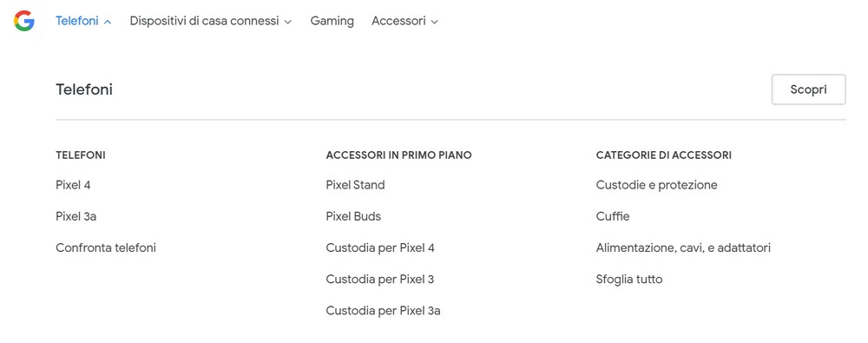Select the Pixel 3a link

tap(76, 216)
